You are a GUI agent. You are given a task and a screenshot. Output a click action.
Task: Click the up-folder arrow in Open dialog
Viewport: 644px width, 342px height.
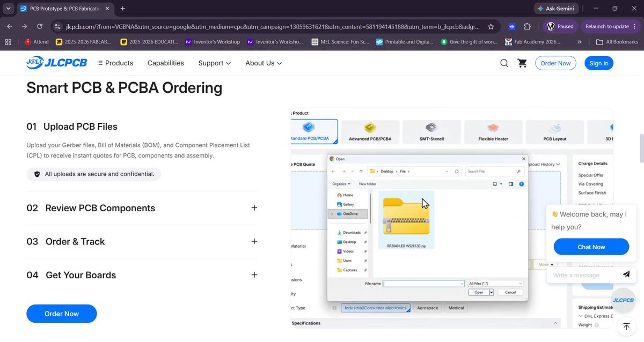(x=361, y=172)
